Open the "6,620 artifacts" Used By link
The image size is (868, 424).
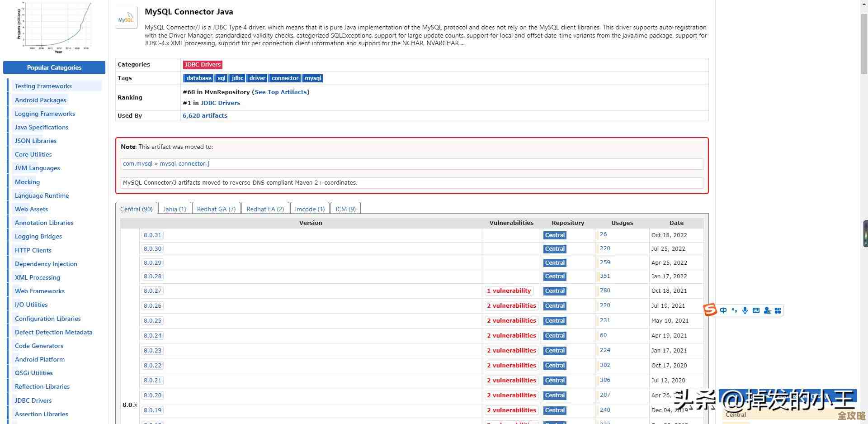(205, 115)
